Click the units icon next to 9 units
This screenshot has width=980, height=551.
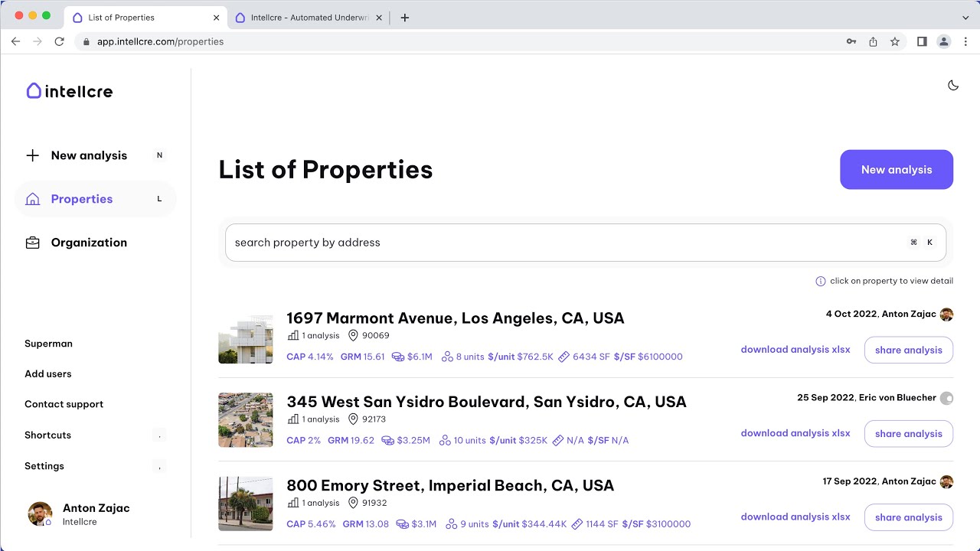click(452, 524)
